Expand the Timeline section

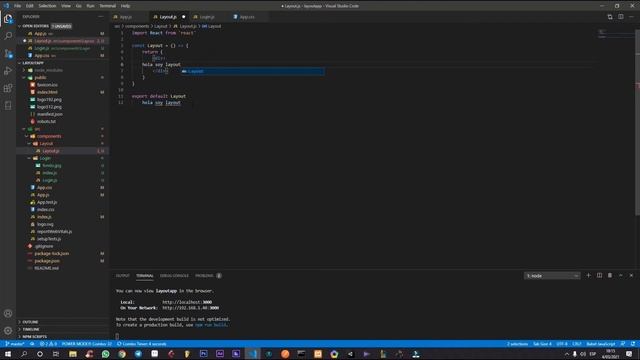[30, 329]
